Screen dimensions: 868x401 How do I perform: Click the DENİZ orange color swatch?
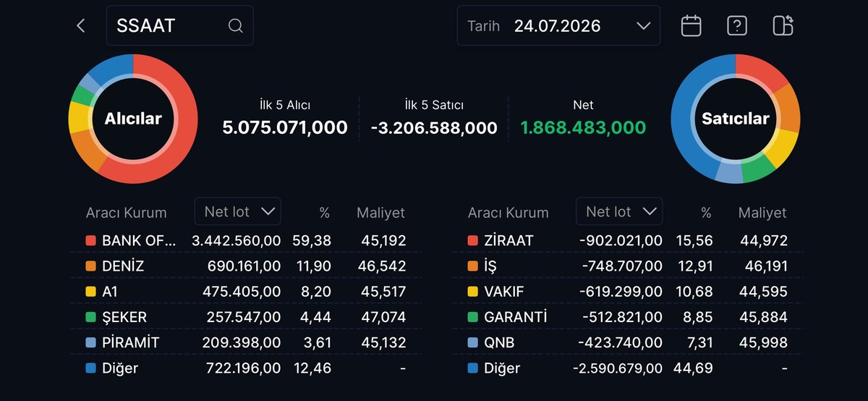pyautogui.click(x=90, y=266)
